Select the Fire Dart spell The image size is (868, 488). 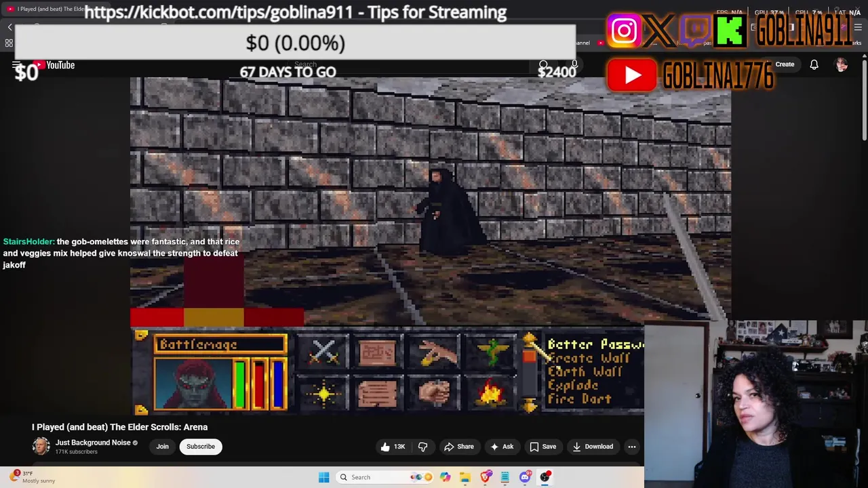click(x=579, y=399)
